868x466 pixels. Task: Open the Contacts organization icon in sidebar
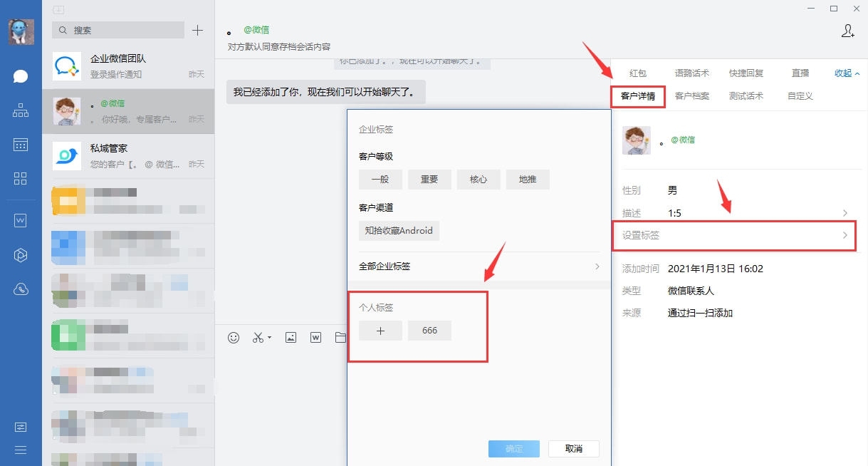point(21,110)
